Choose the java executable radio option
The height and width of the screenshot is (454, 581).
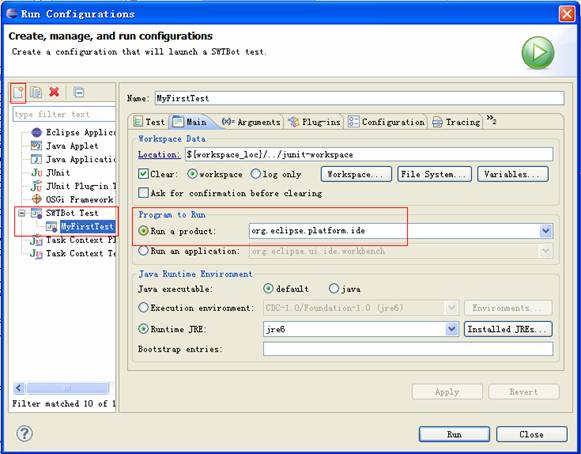click(334, 289)
